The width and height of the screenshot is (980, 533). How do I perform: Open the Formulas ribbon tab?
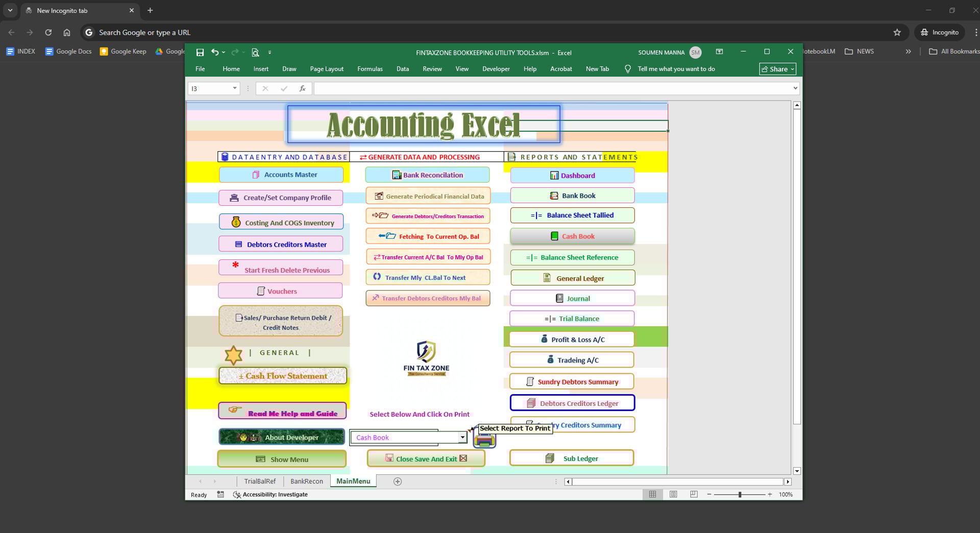click(370, 69)
